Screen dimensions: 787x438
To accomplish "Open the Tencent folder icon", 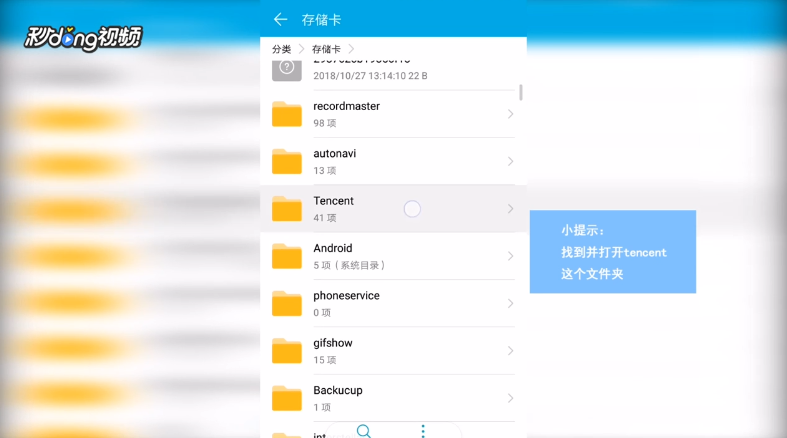I will (287, 209).
